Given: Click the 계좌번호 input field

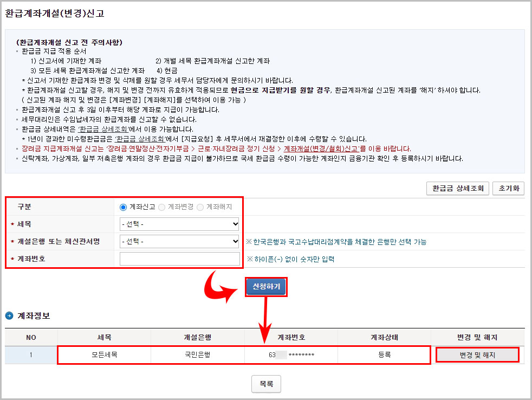Looking at the screenshot, I should pos(179,259).
